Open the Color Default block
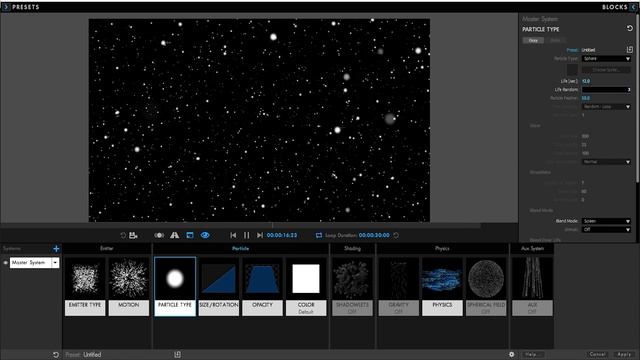The width and height of the screenshot is (640, 360). (x=306, y=287)
